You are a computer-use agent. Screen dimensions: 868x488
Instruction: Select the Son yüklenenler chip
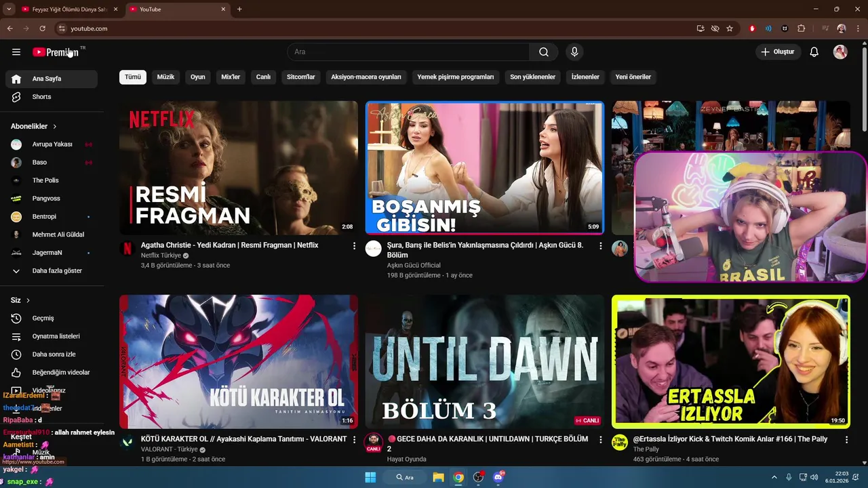[x=532, y=77]
